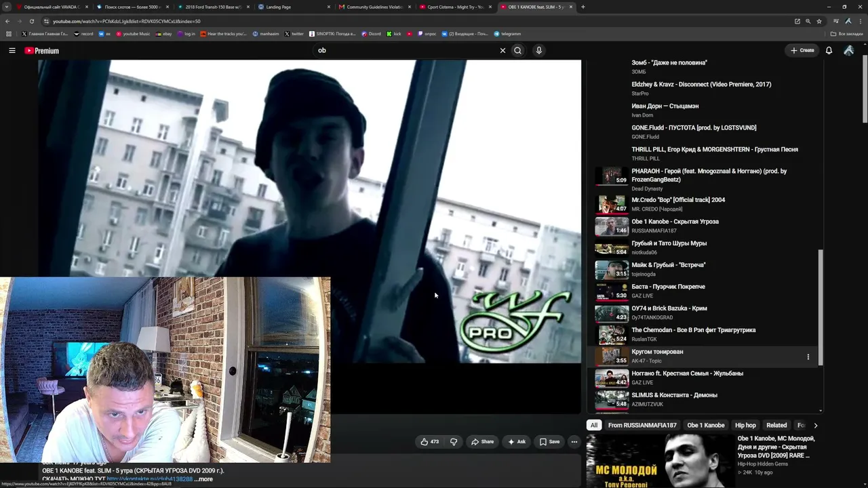
Task: Select the All filter chip
Action: click(594, 425)
